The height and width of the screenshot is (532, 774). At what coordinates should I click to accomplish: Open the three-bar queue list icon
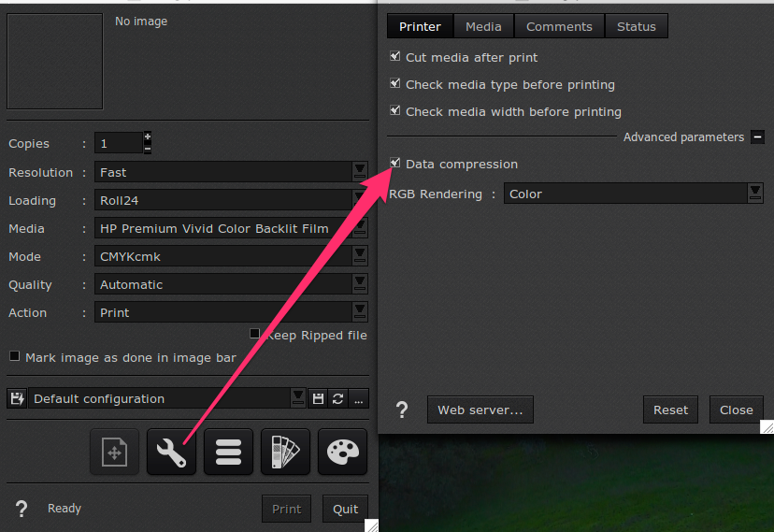click(x=228, y=453)
